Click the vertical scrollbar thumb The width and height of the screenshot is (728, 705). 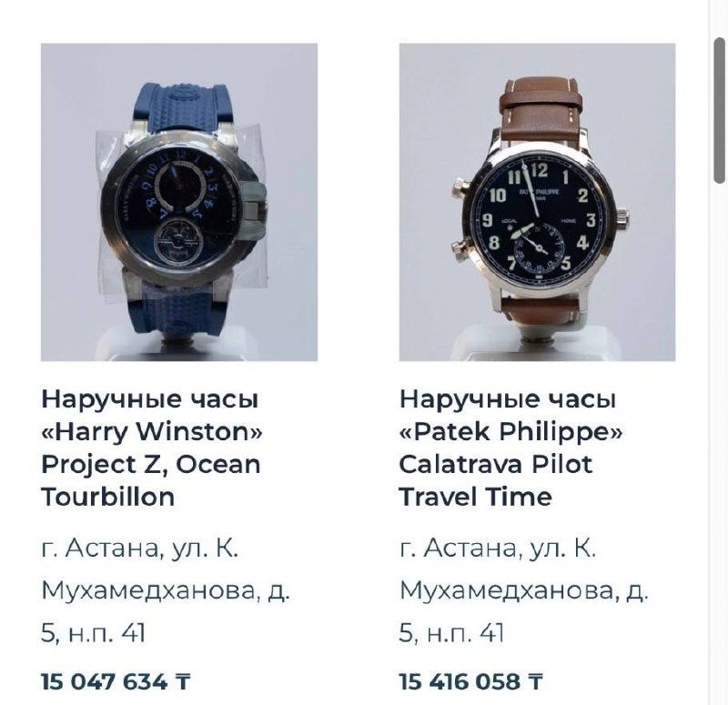pyautogui.click(x=720, y=110)
